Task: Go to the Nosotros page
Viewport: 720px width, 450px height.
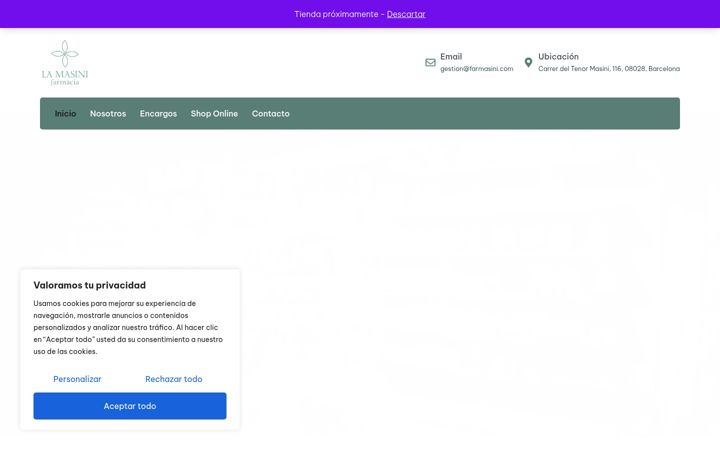Action: pyautogui.click(x=108, y=113)
